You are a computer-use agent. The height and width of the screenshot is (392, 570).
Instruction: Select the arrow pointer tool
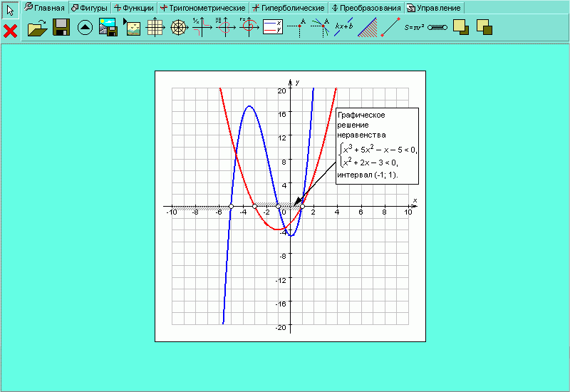(x=10, y=10)
